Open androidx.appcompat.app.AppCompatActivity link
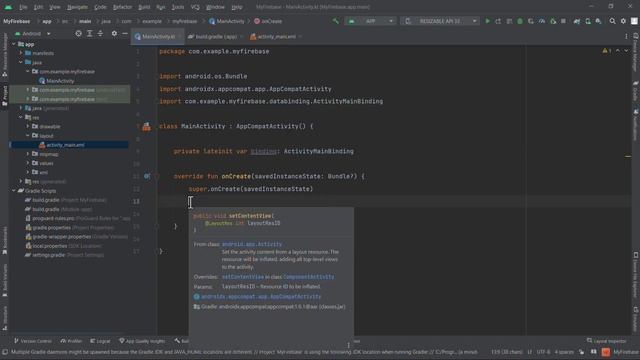The width and height of the screenshot is (640, 360). 261,296
